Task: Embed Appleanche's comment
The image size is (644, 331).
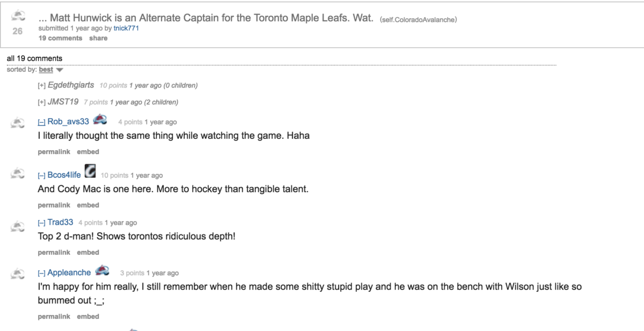Action: coord(88,317)
